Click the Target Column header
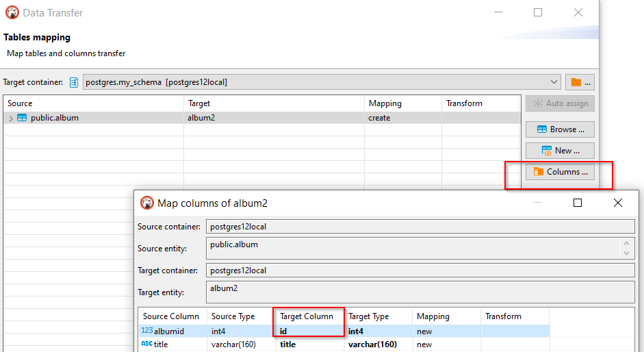Viewport: 644px width, 352px height. (309, 316)
